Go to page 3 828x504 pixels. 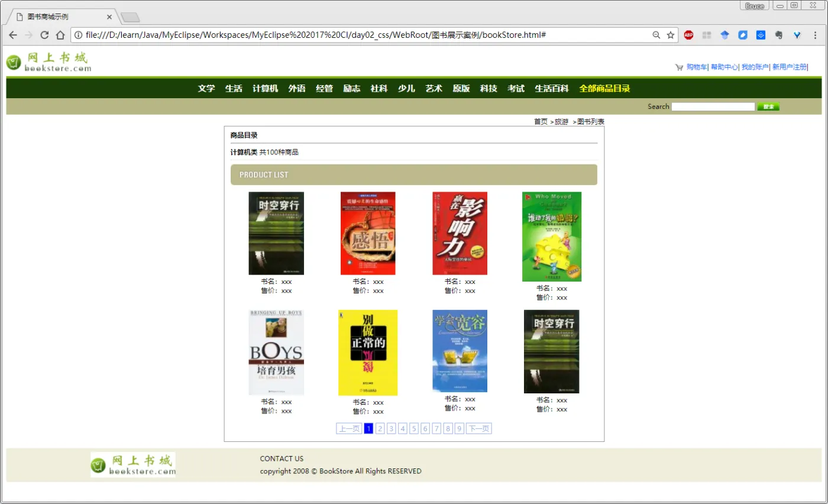[x=392, y=428]
